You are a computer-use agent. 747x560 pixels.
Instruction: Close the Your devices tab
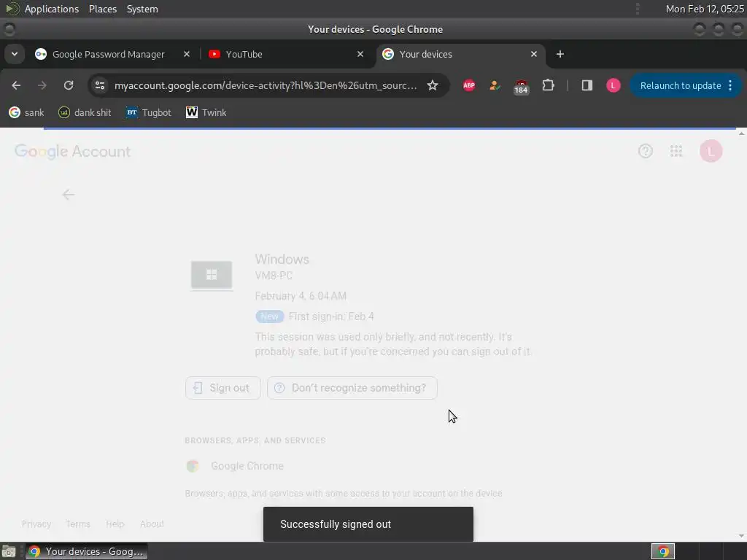point(533,54)
